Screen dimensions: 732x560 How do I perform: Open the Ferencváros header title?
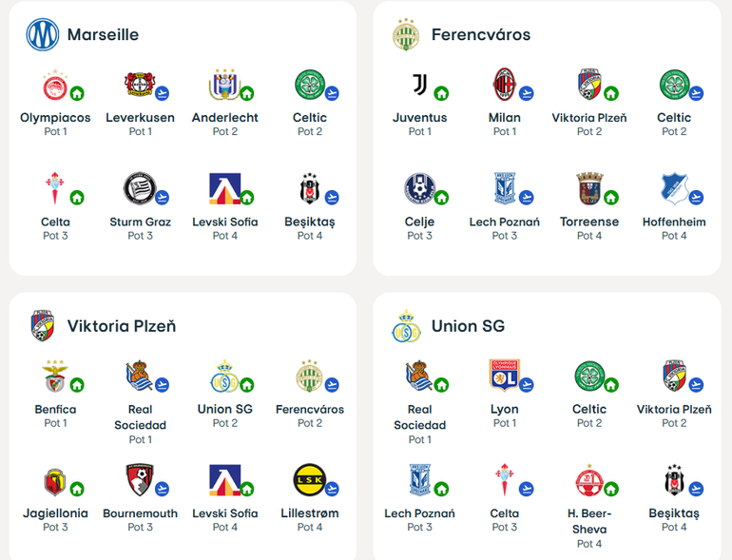coord(481,34)
